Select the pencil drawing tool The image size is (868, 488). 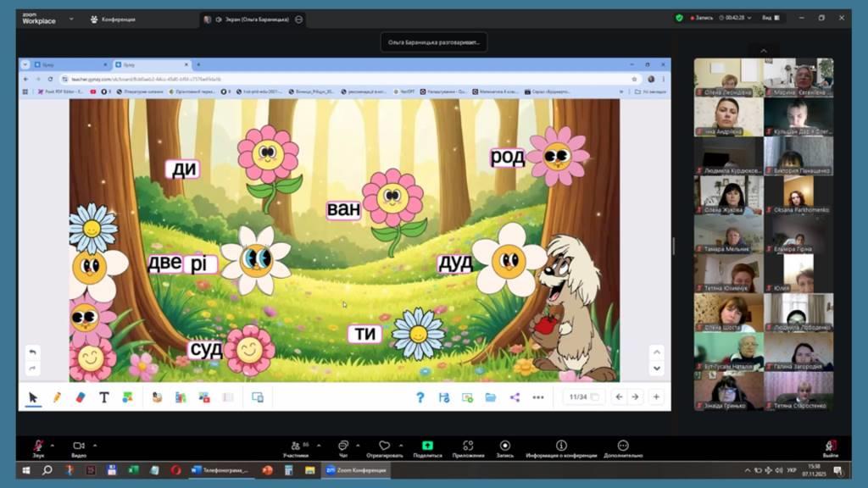point(57,396)
